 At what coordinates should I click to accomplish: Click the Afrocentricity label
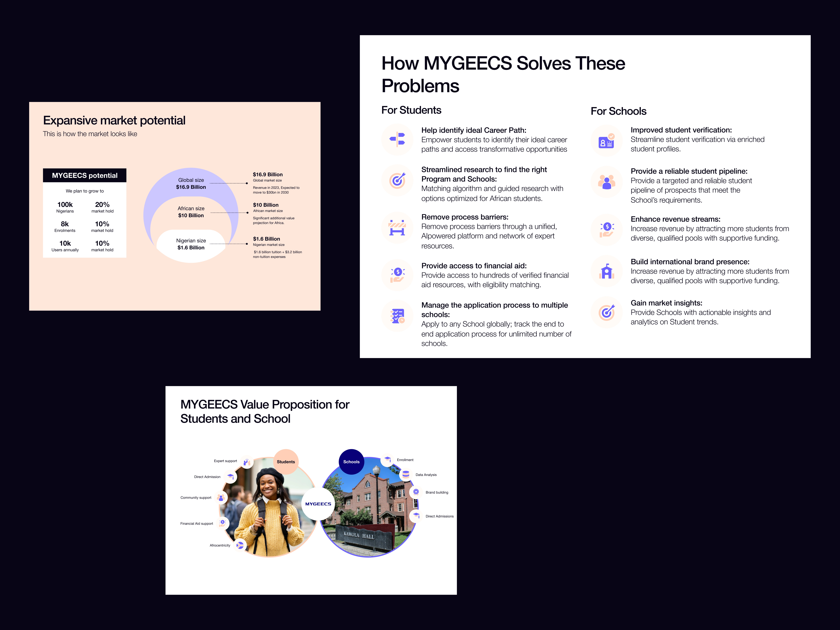220,545
